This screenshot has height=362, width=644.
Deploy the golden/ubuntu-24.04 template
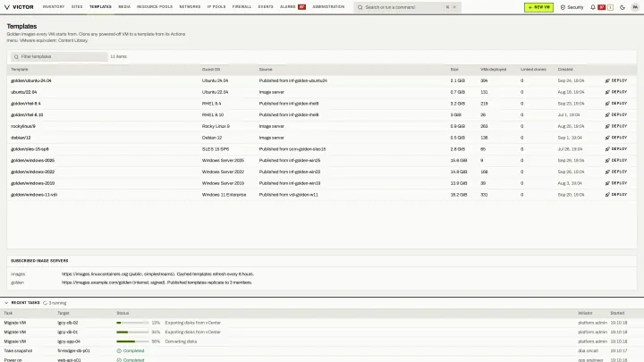[616, 80]
